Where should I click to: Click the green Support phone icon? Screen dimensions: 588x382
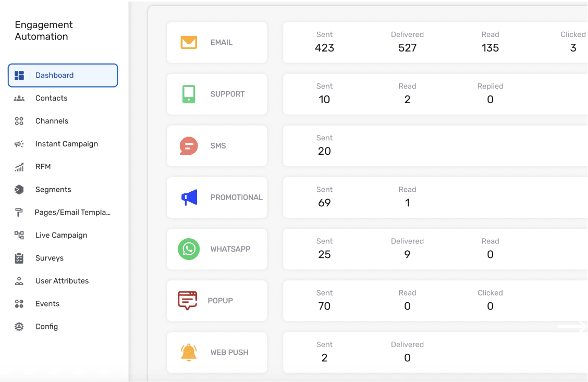click(188, 94)
